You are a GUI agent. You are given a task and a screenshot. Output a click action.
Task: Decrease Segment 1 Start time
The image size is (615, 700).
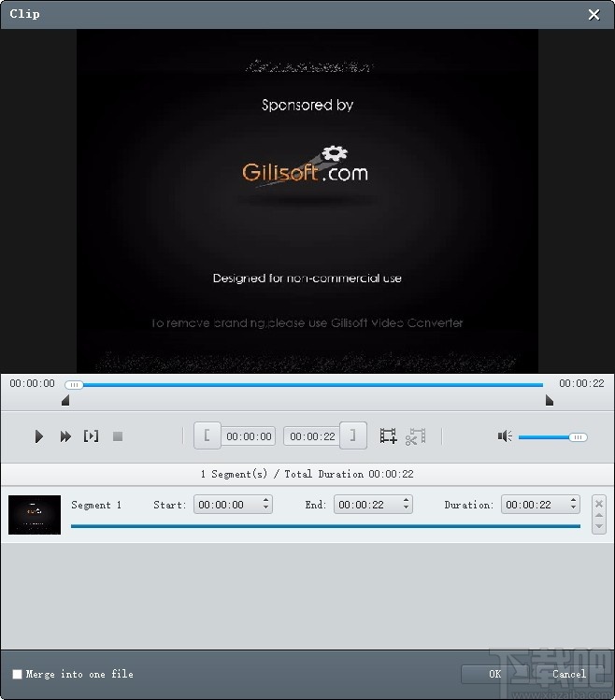[x=265, y=508]
